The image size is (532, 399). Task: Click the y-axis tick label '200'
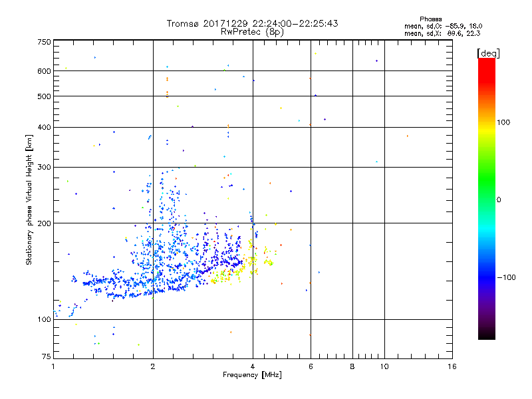pyautogui.click(x=44, y=223)
